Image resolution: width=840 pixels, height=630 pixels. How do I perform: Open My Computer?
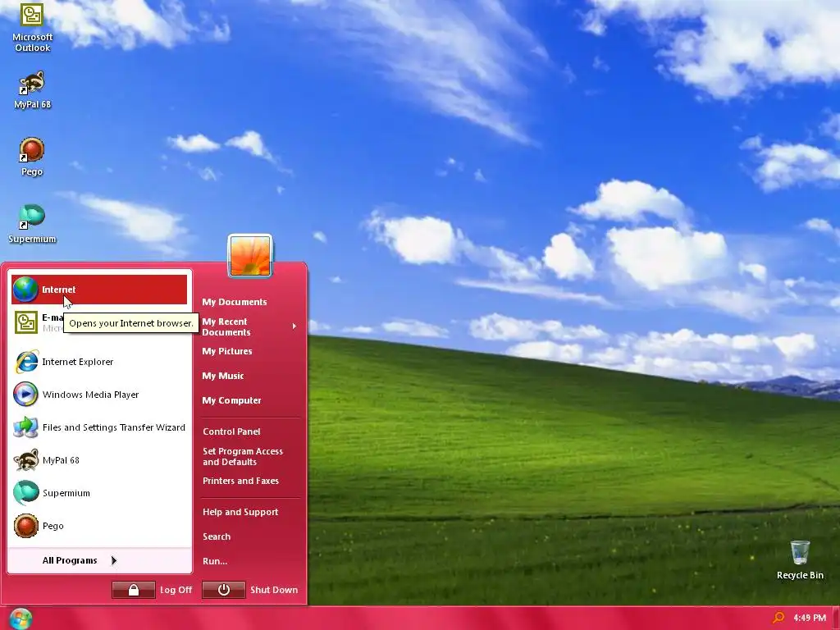[231, 400]
